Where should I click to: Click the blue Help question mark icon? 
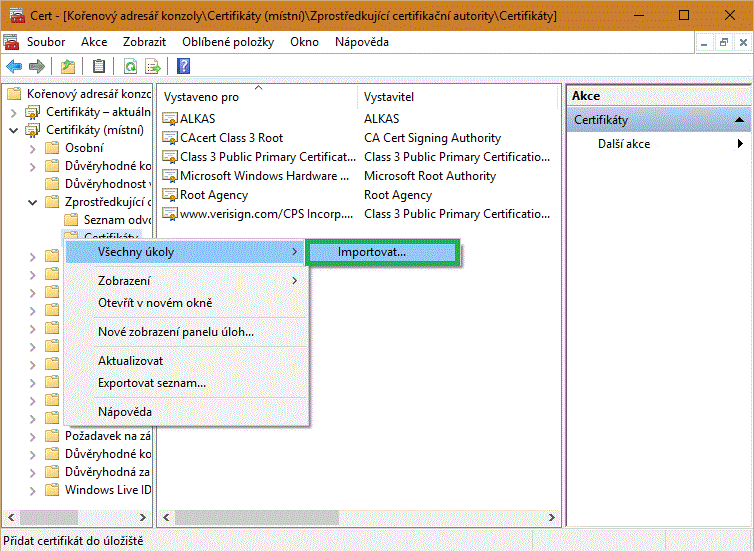(x=184, y=66)
